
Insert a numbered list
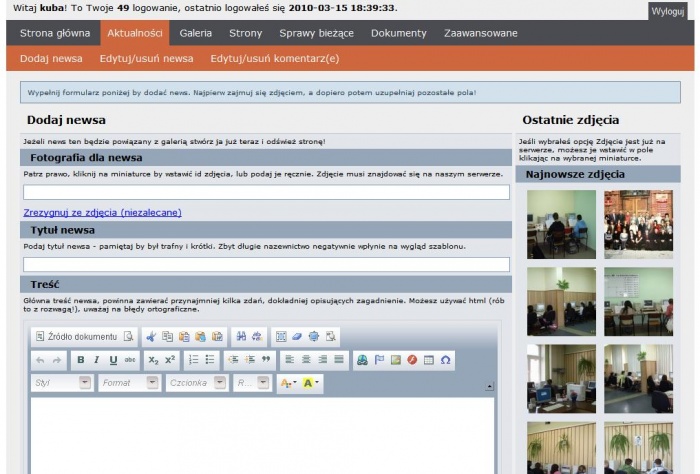pyautogui.click(x=193, y=360)
